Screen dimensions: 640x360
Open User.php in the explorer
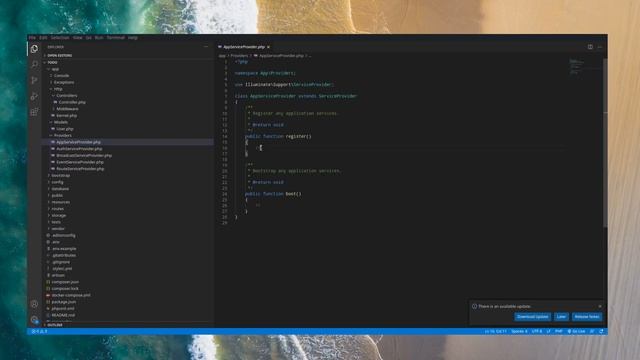(x=64, y=129)
